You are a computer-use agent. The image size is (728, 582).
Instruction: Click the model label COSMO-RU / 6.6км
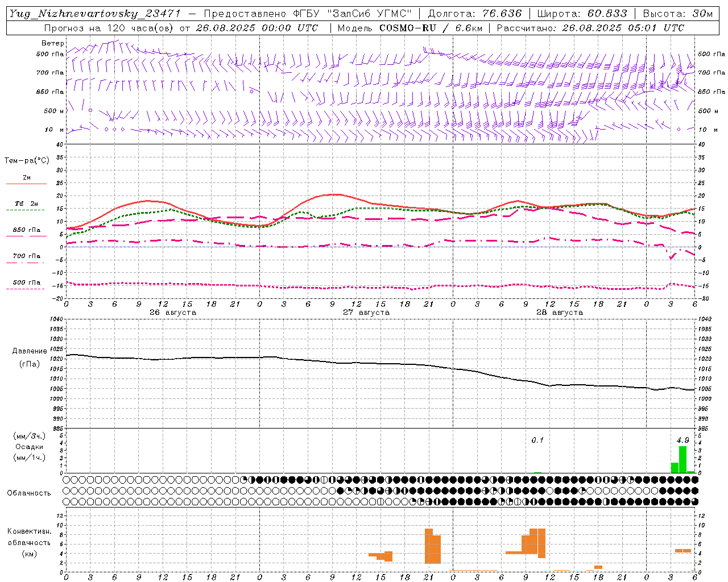coord(431,28)
